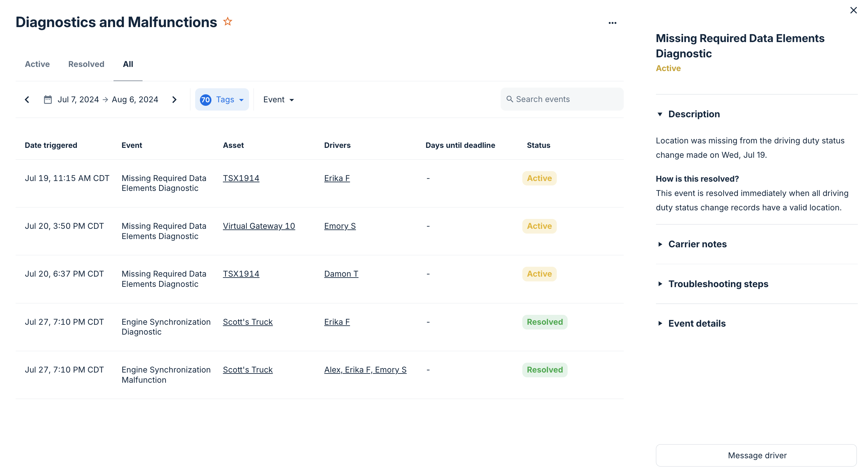Type in the Search events field
Screen dimensions: 868x471
point(566,99)
